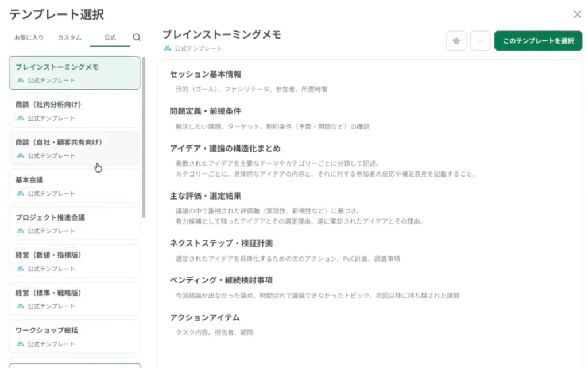Click the logo icon on 基本会議 card
The width and height of the screenshot is (588, 368).
[21, 193]
